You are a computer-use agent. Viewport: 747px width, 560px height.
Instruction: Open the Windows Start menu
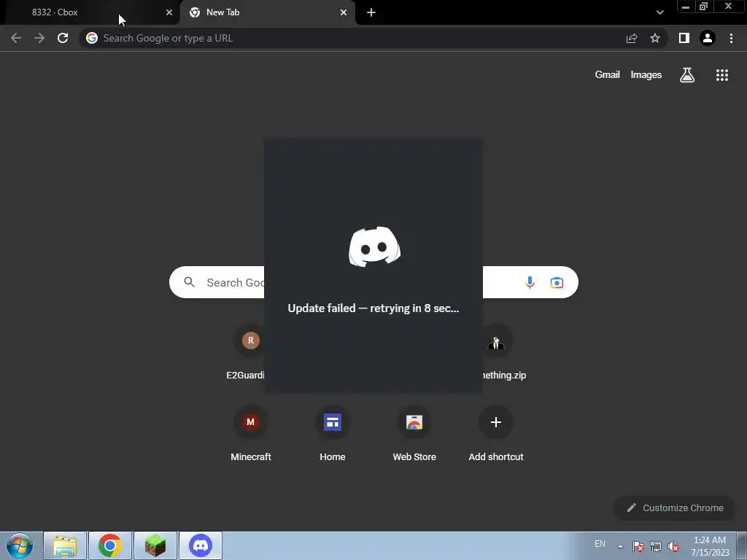(x=20, y=545)
